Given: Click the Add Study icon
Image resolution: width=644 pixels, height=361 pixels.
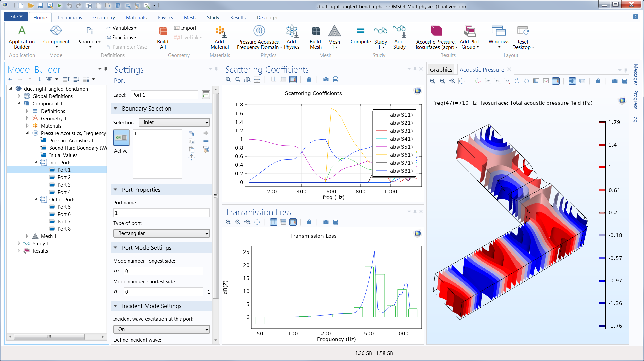Looking at the screenshot, I should click(399, 37).
